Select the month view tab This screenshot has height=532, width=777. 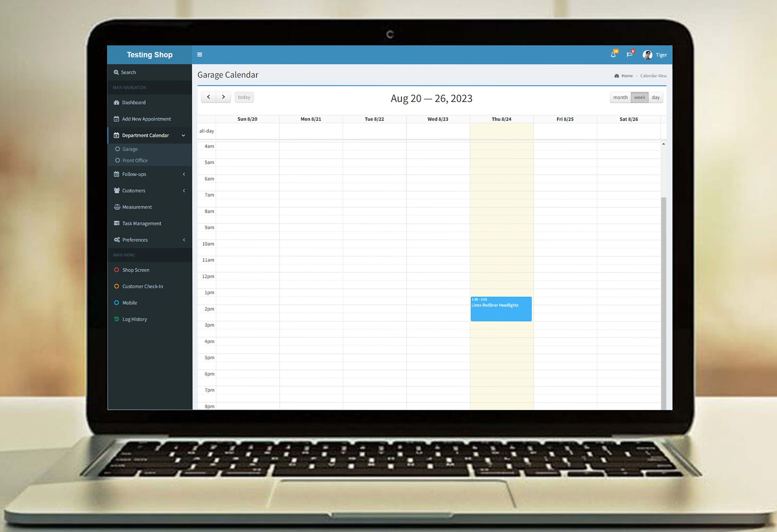tap(620, 98)
